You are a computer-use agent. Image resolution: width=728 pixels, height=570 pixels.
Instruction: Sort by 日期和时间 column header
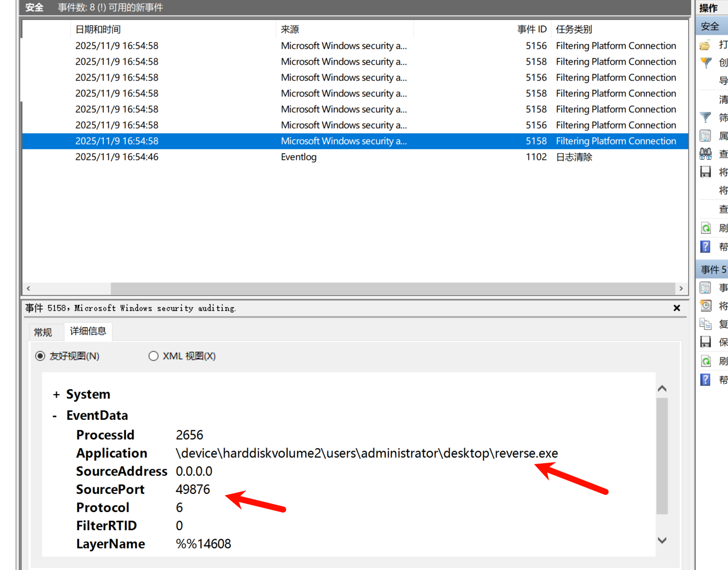98,29
